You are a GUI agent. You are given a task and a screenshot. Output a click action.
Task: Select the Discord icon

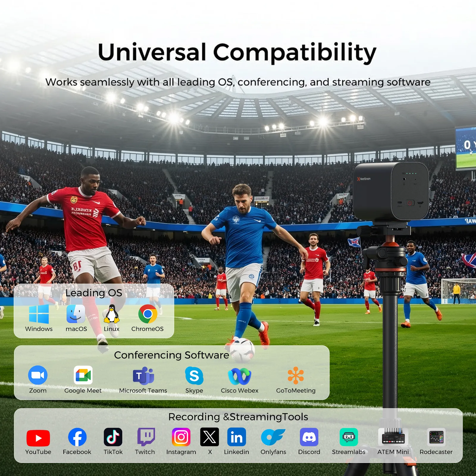tap(309, 437)
